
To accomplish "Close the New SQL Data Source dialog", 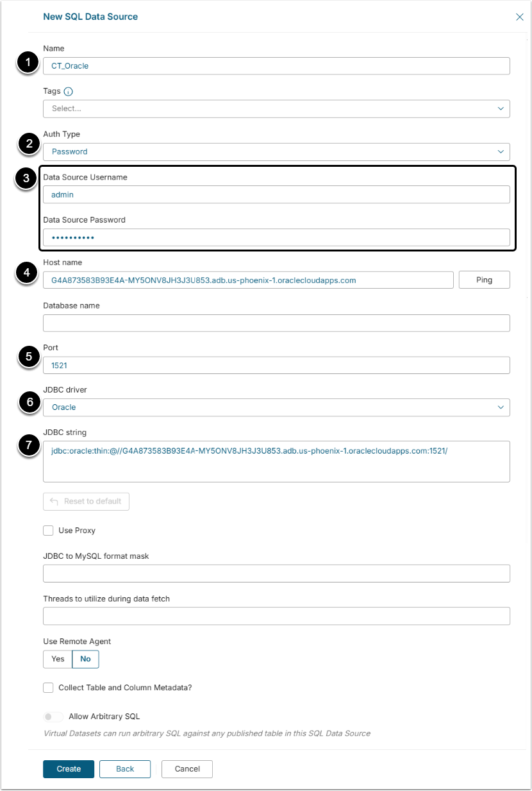I will (x=520, y=17).
